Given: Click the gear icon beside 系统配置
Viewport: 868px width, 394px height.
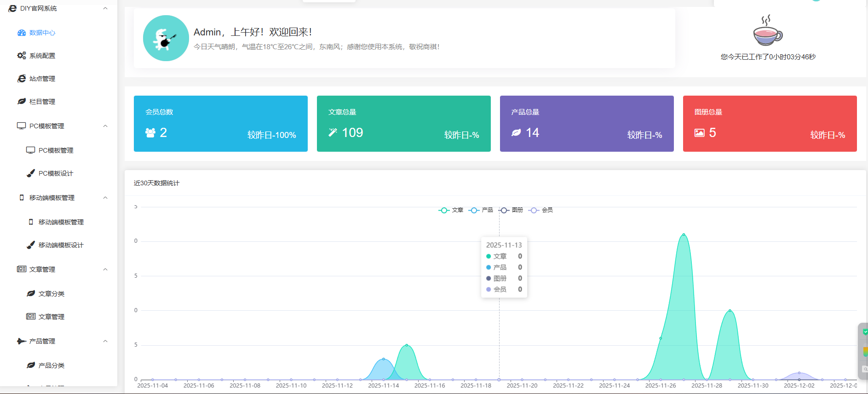Looking at the screenshot, I should click(21, 56).
